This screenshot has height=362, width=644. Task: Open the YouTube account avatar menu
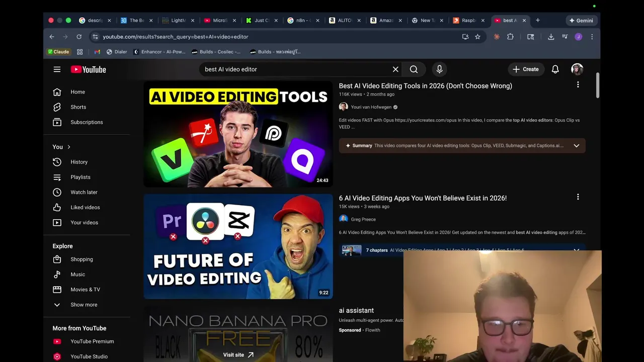(577, 69)
